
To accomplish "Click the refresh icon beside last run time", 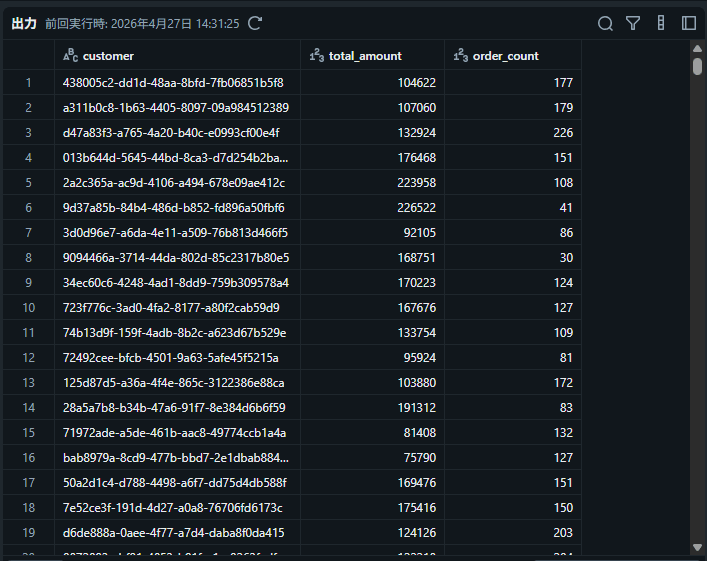I will (255, 23).
